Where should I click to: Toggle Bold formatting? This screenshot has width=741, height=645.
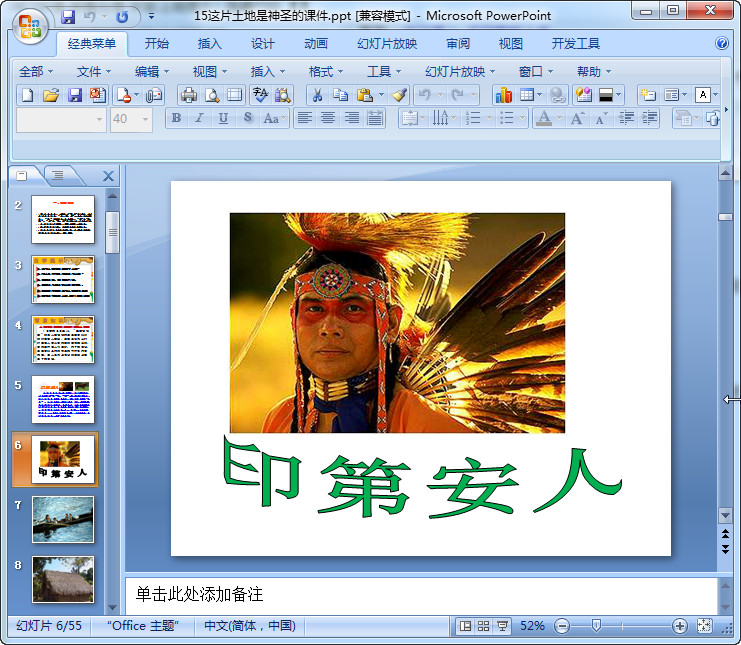[x=176, y=118]
